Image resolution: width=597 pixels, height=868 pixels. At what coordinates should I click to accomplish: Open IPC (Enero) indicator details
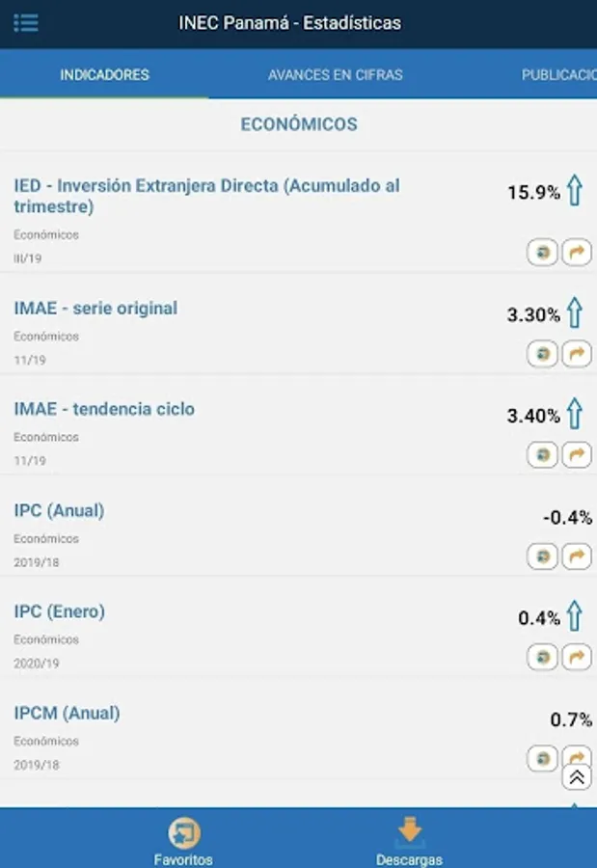[x=59, y=611]
